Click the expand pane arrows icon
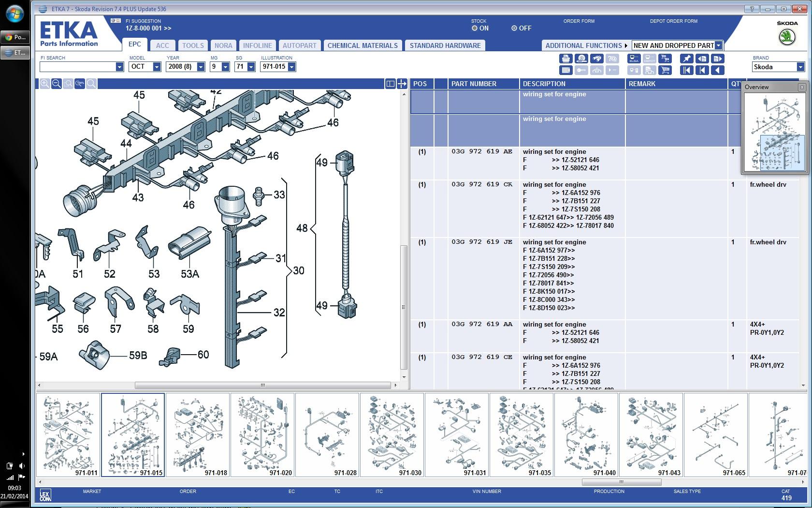Screen dimensions: 812x508 point(402,84)
